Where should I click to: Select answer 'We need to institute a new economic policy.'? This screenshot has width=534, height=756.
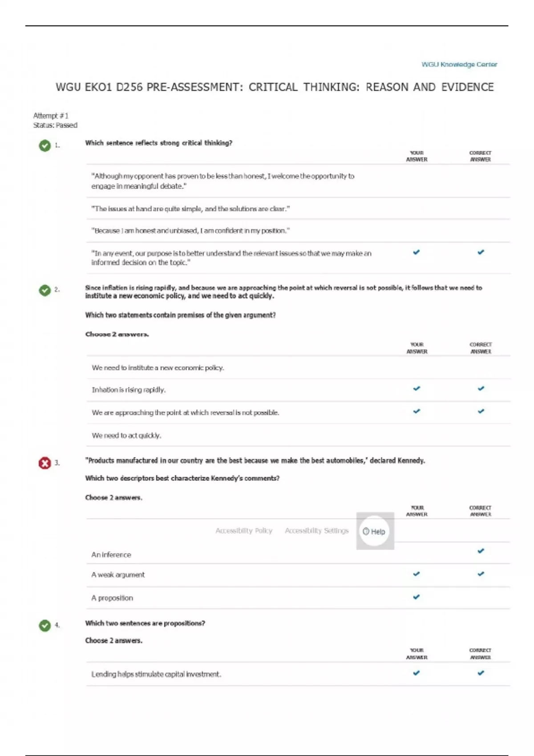click(158, 368)
